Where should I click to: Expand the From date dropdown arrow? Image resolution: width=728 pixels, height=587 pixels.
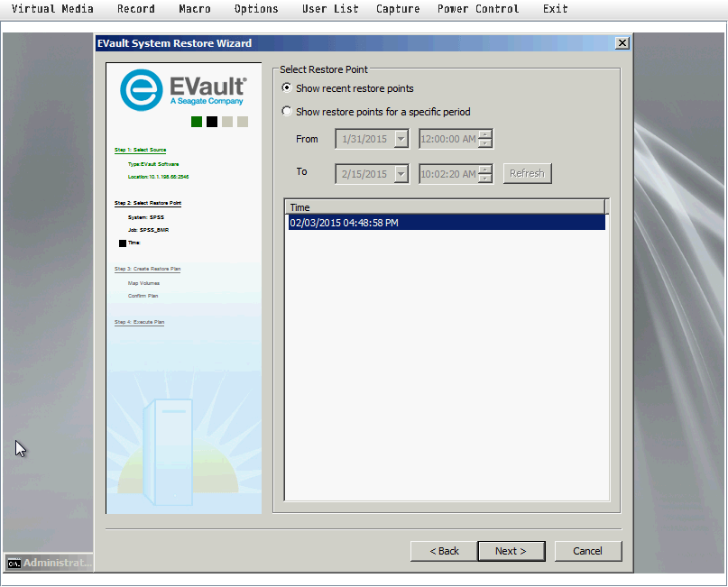pos(401,139)
